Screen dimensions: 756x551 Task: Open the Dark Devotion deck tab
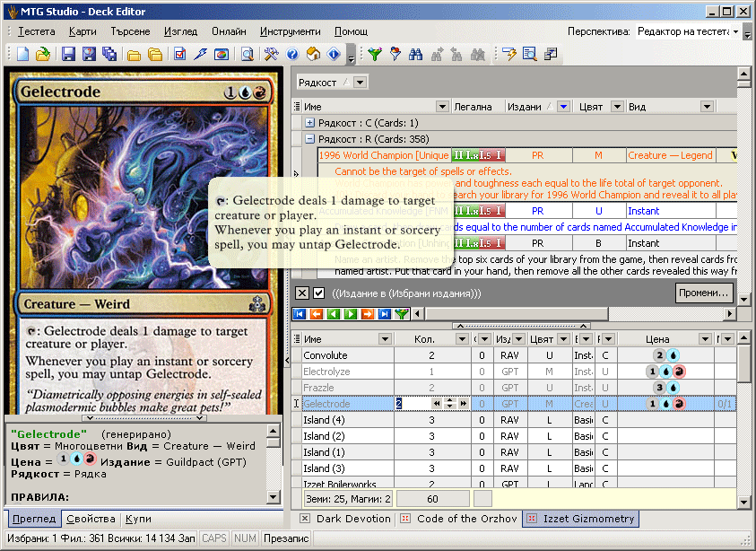352,519
